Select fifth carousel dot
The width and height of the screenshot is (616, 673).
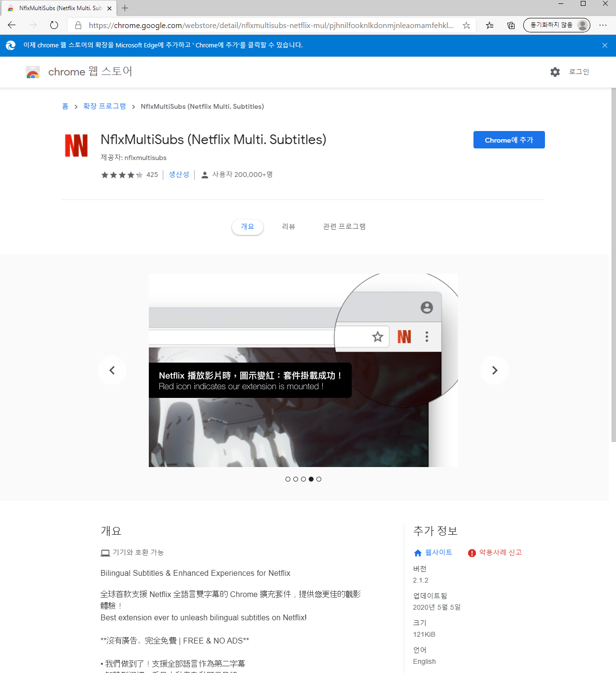[x=319, y=479]
